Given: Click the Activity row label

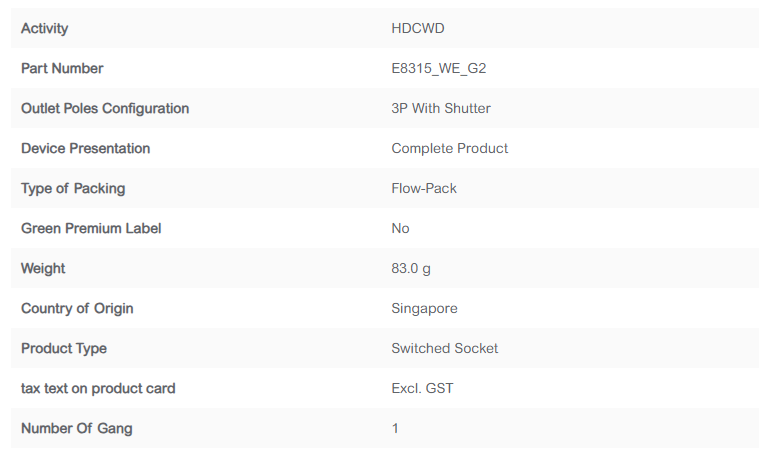Looking at the screenshot, I should click(x=45, y=28).
